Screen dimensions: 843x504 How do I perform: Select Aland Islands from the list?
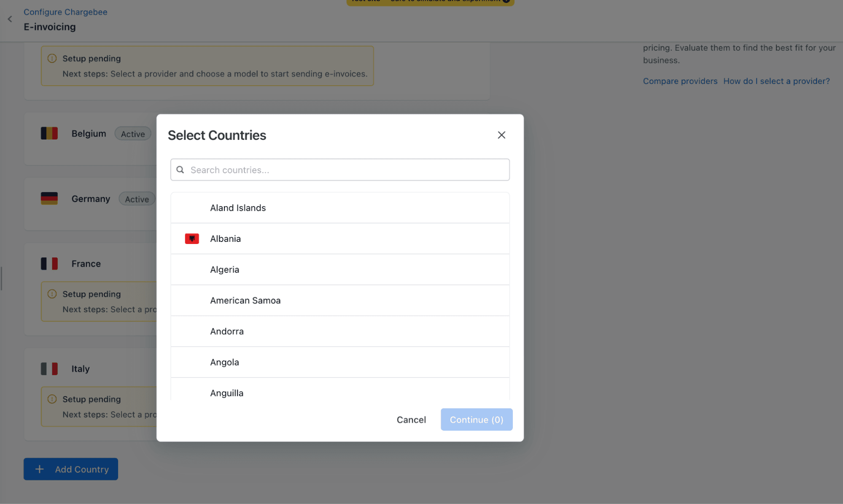coord(238,208)
